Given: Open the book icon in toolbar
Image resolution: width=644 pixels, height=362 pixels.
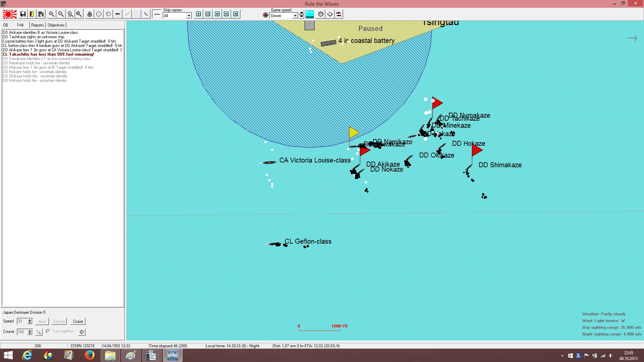Looking at the screenshot, I should click(330, 14).
